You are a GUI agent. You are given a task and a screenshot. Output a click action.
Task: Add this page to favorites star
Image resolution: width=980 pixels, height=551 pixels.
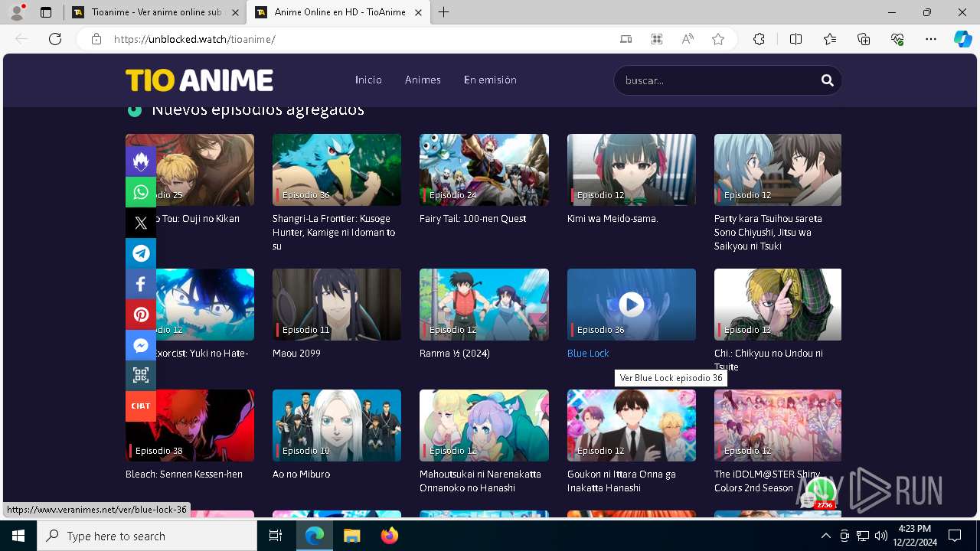pos(718,39)
